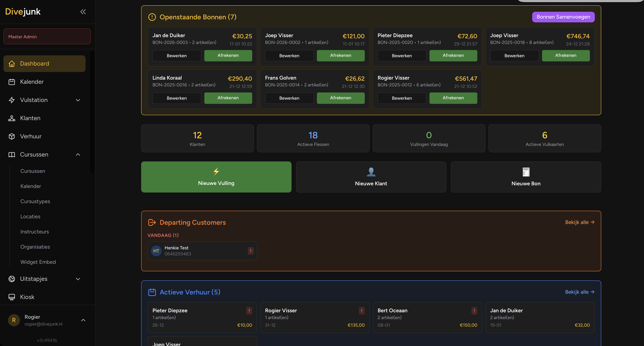The width and height of the screenshot is (644, 346).
Task: Collapse the Cursussen submenu chevron
Action: click(x=78, y=154)
